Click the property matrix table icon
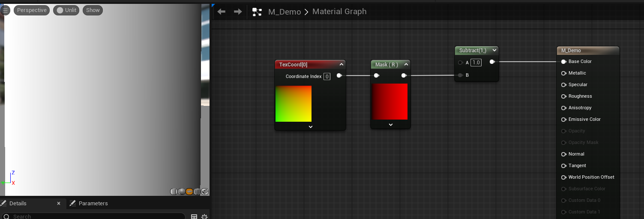 click(x=194, y=217)
